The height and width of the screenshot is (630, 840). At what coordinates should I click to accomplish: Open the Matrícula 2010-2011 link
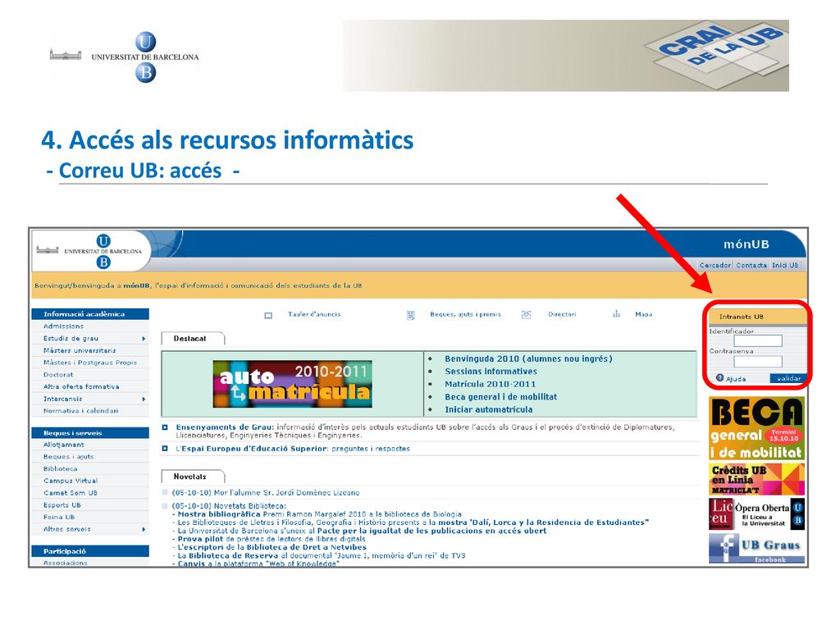(491, 384)
